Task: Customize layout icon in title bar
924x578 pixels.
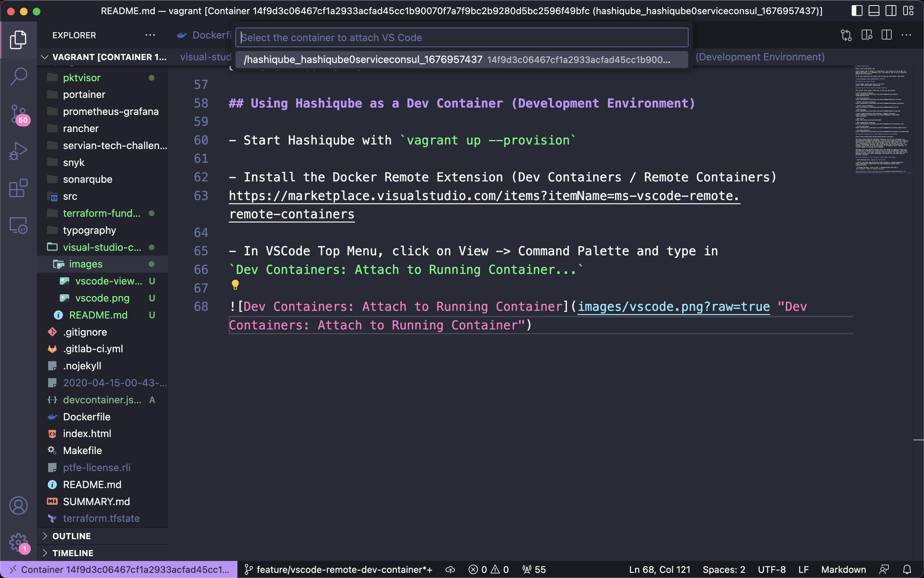Action: coord(908,11)
